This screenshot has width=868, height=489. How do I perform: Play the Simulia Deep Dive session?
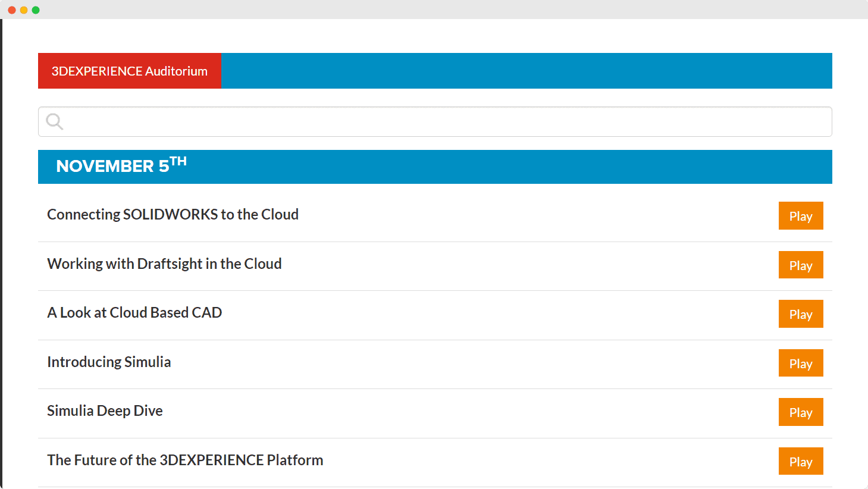(x=800, y=412)
